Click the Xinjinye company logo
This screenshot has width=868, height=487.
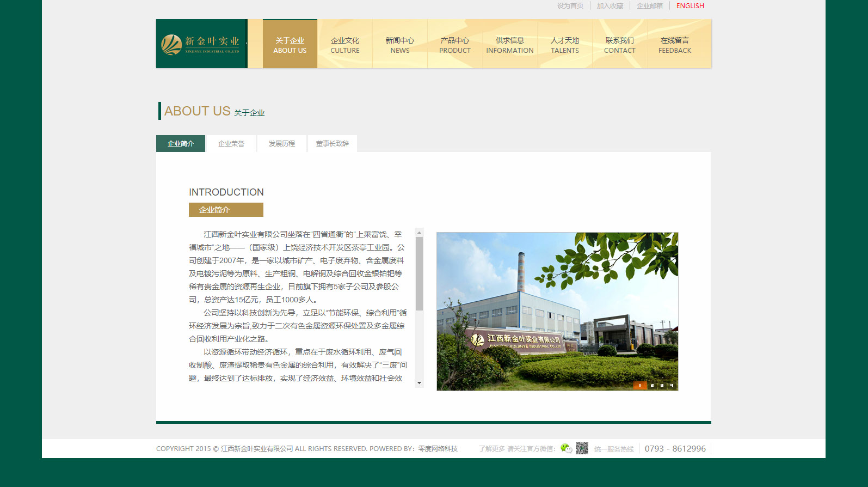click(201, 44)
